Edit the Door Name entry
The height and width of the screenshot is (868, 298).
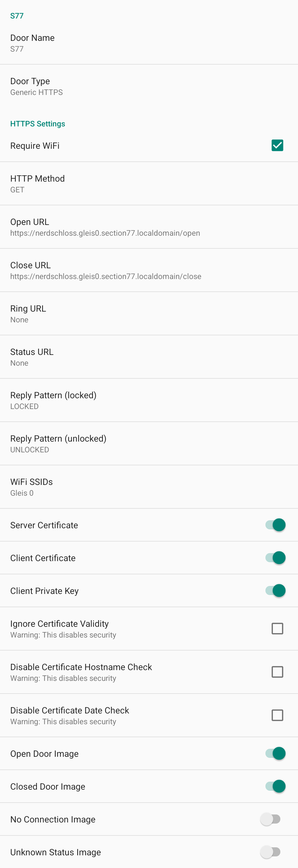[x=149, y=43]
